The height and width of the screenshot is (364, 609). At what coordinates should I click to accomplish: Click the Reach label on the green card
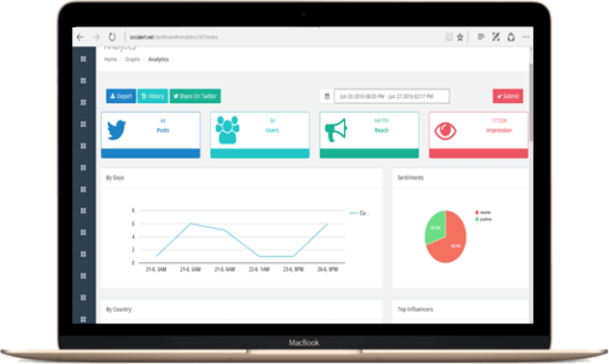click(382, 130)
